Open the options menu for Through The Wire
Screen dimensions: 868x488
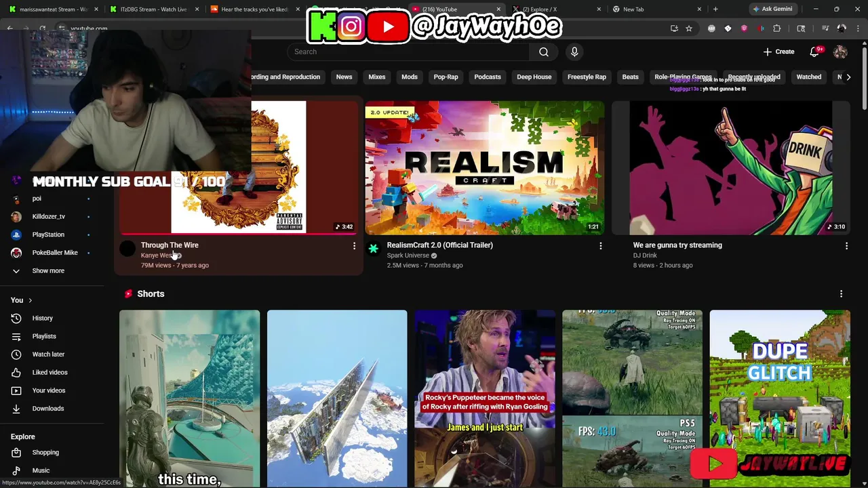(x=354, y=246)
